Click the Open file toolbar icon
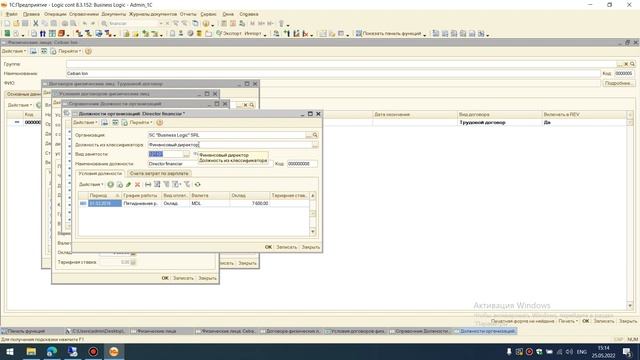Viewport: 640px width, 360px height. (16, 24)
